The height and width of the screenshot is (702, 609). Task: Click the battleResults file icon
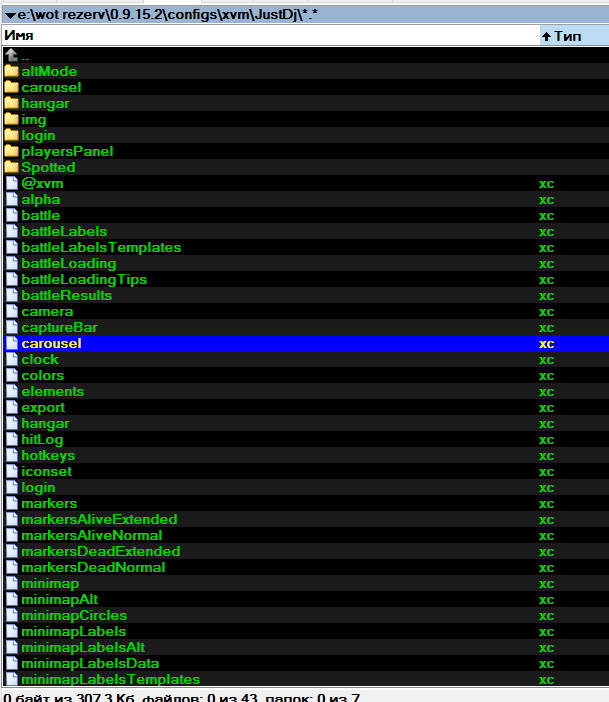[12, 295]
